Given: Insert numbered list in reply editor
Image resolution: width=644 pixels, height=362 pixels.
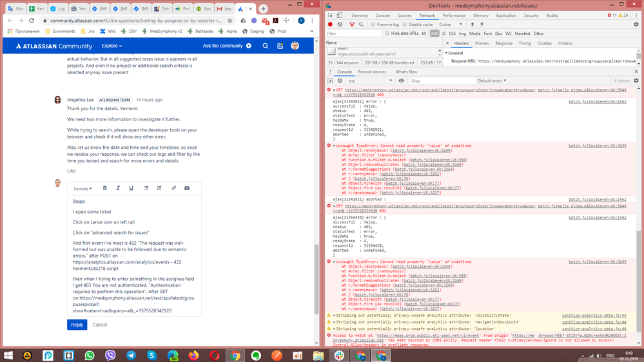Looking at the screenshot, I should point(159,188).
